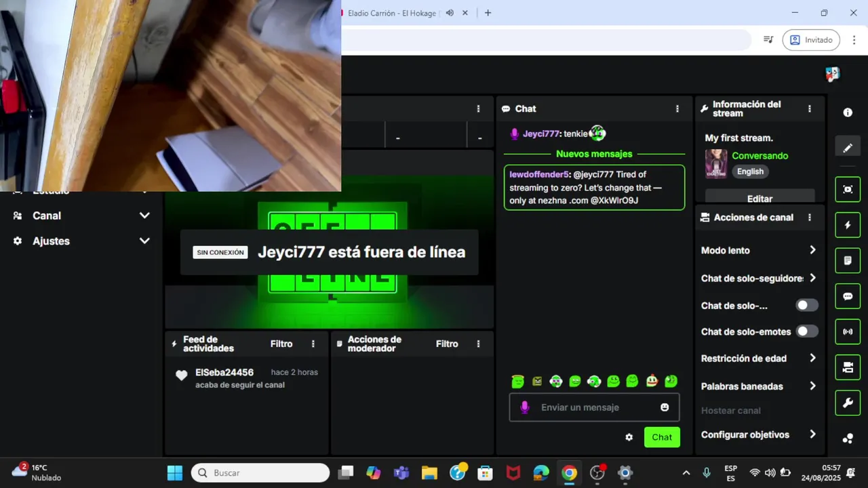868x488 pixels.
Task: Open Información del stream three-dot menu
Action: (x=809, y=108)
